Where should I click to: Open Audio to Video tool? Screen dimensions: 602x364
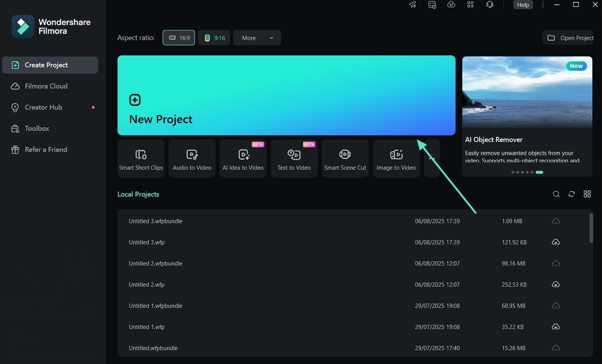pos(192,158)
